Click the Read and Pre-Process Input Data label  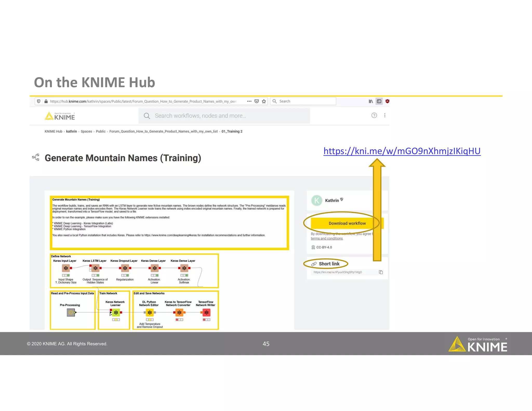pos(72,293)
